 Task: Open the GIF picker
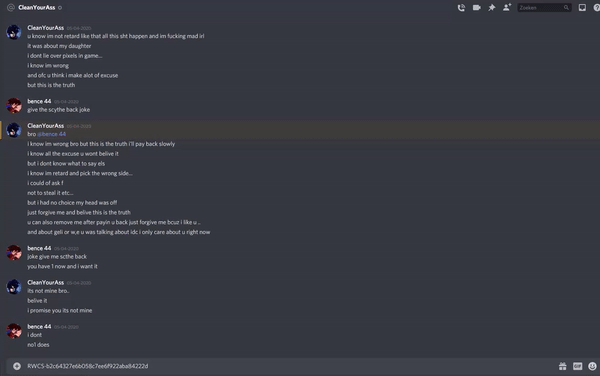coord(577,366)
